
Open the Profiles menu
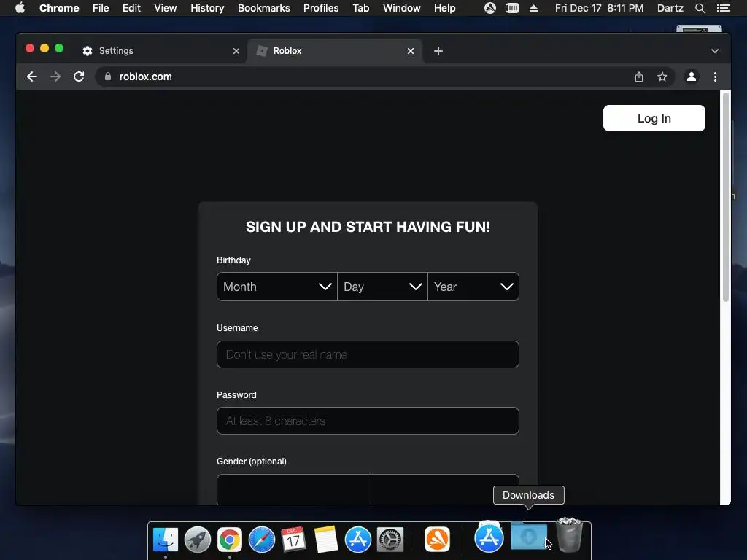click(321, 8)
